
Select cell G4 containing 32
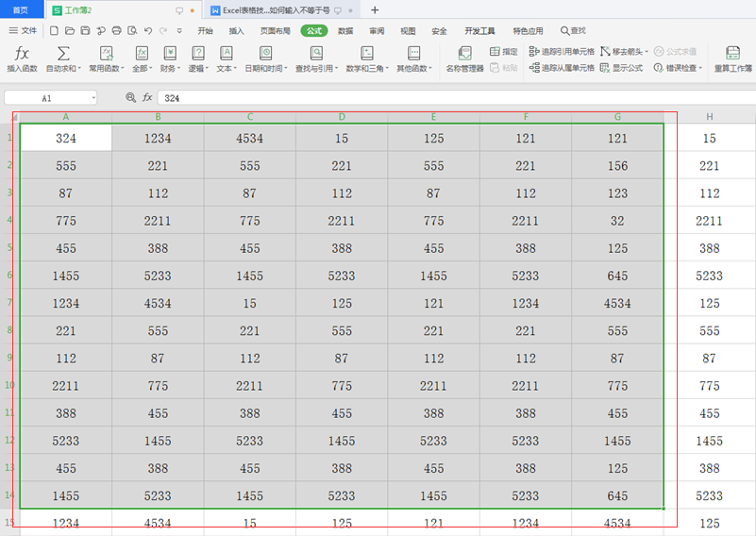617,220
